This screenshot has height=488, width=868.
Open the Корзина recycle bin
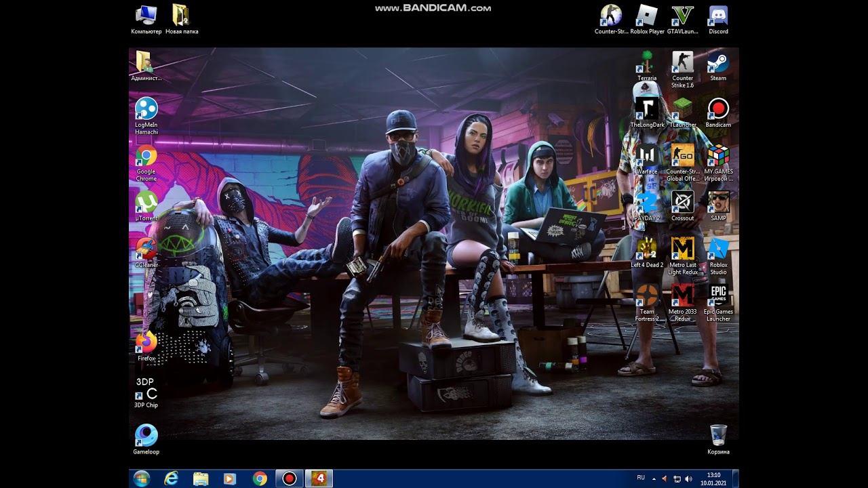[x=718, y=439]
